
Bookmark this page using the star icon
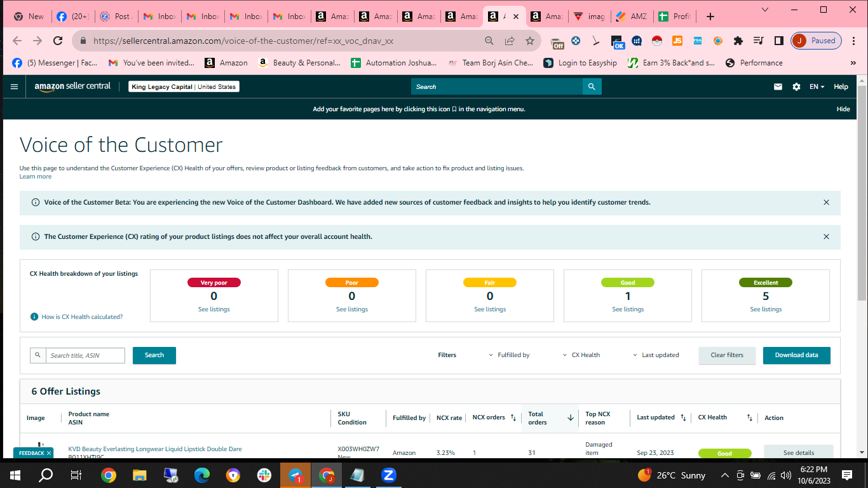(530, 41)
